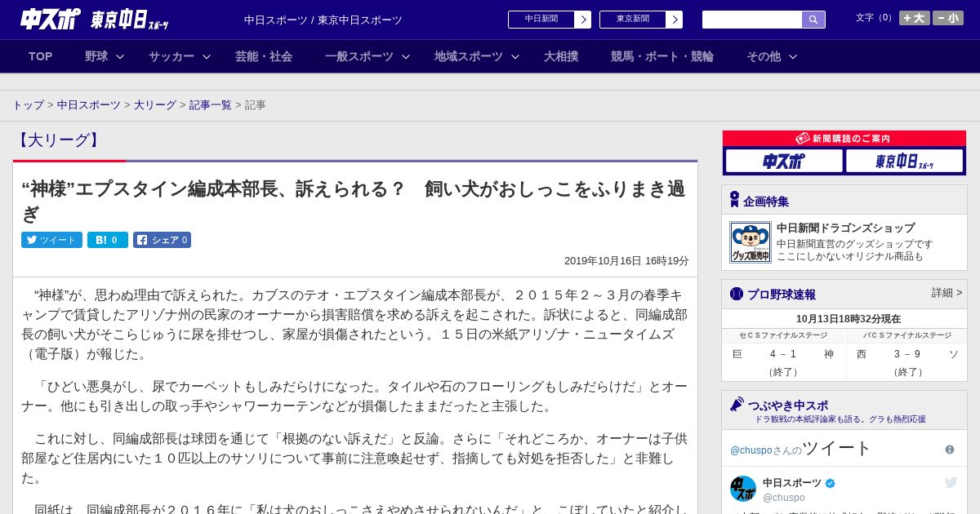Click the 中日スポーツ tweet avatar
Image resolution: width=980 pixels, height=514 pixels.
click(743, 489)
